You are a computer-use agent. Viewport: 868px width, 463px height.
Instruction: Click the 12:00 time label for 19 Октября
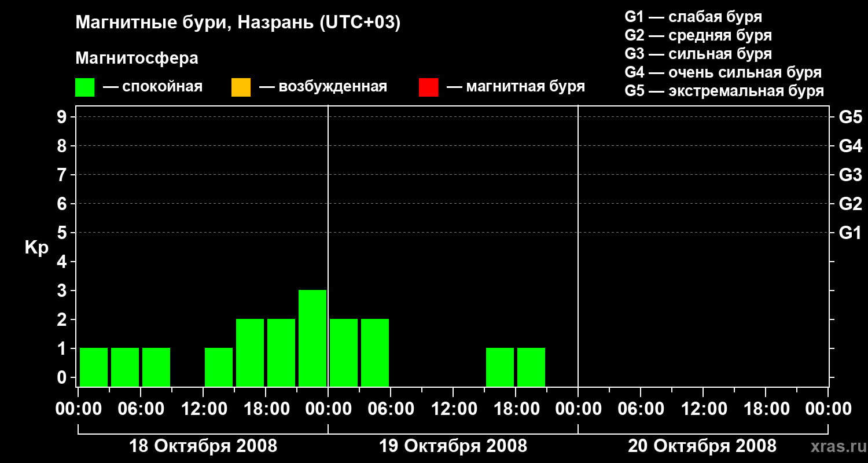point(453,409)
